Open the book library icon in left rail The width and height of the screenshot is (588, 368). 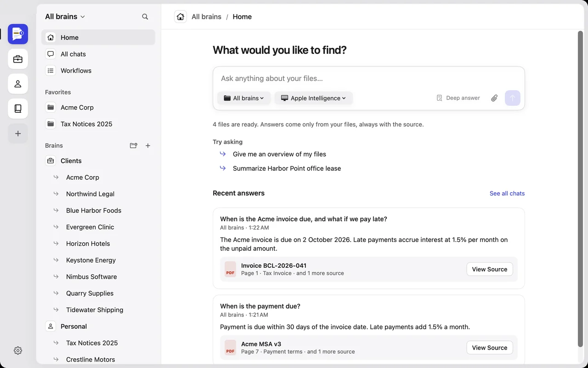(18, 109)
